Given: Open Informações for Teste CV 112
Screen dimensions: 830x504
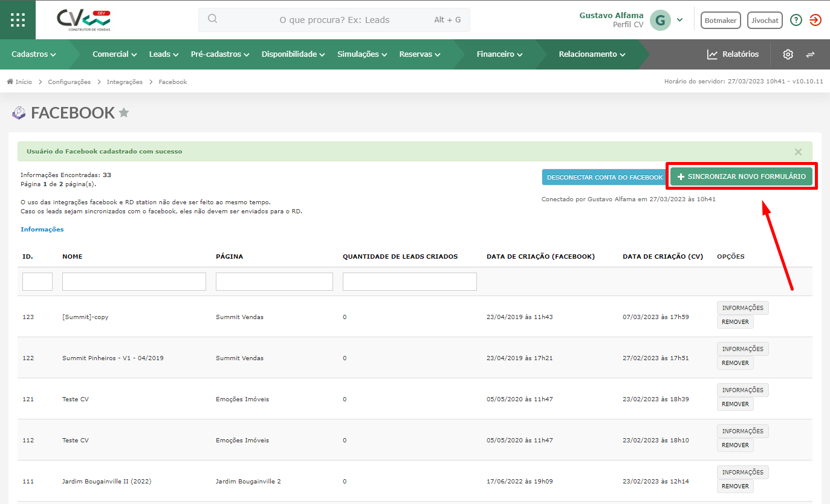Looking at the screenshot, I should [742, 431].
